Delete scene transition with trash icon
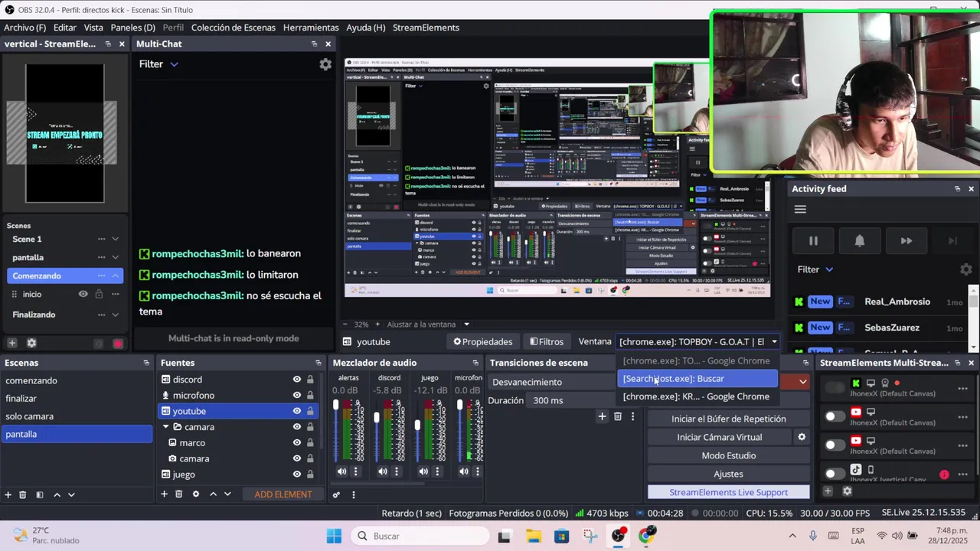Viewport: 980px width, 551px height. pos(618,416)
